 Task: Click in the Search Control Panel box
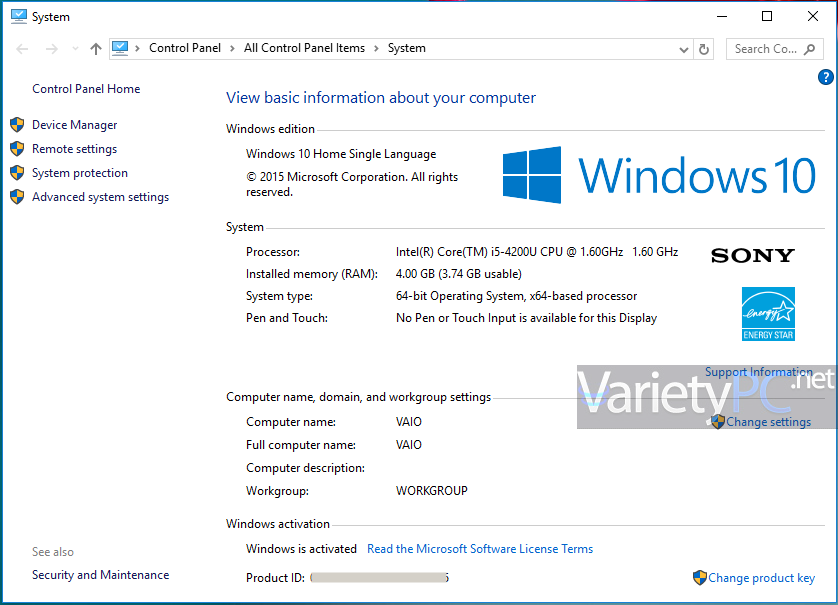coord(765,49)
